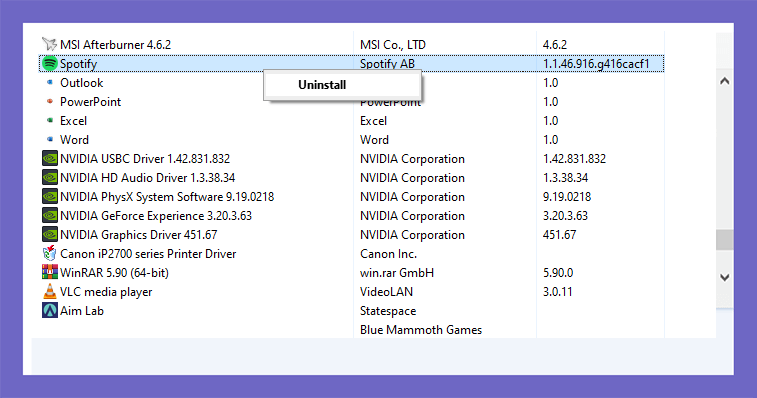
Task: Click publisher Spotify AB
Action: [387, 64]
